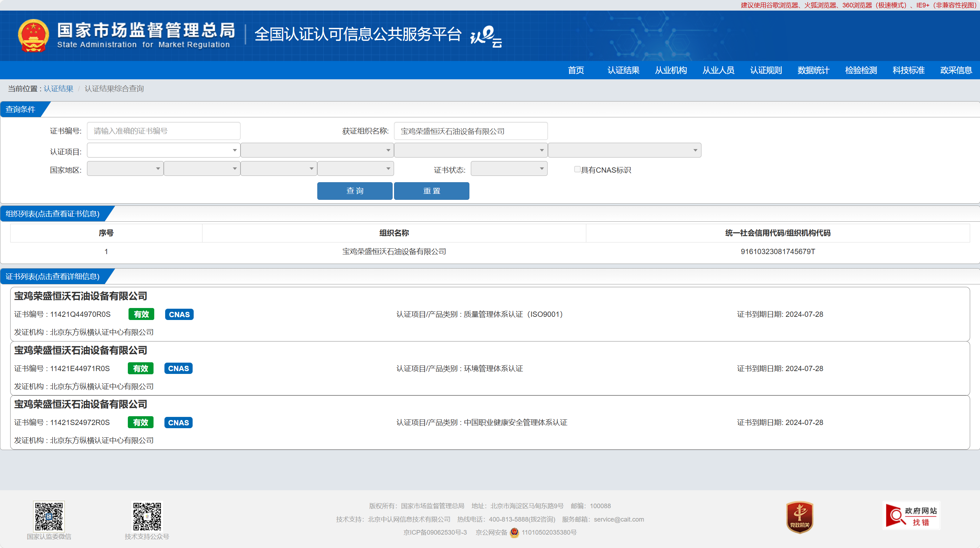Go to 首页 in navigation bar
Viewport: 980px width, 548px height.
576,70
